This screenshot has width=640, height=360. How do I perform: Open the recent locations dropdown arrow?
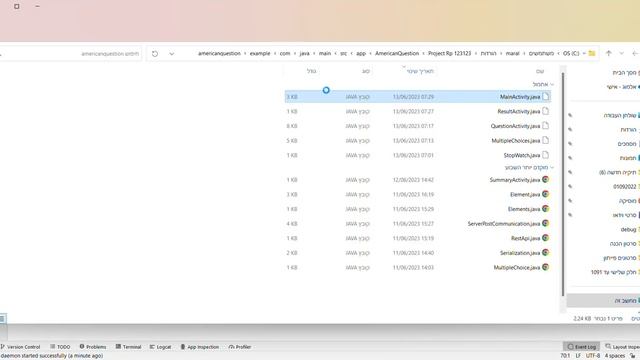coord(621,53)
